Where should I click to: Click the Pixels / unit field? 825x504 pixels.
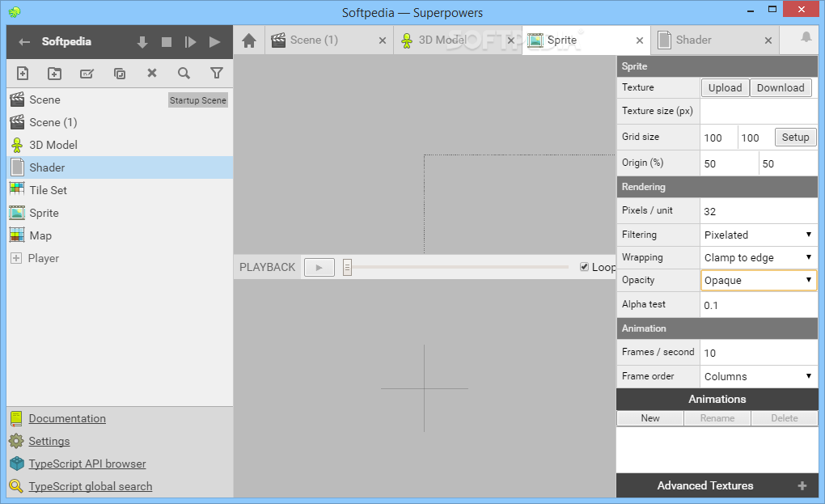coord(758,211)
